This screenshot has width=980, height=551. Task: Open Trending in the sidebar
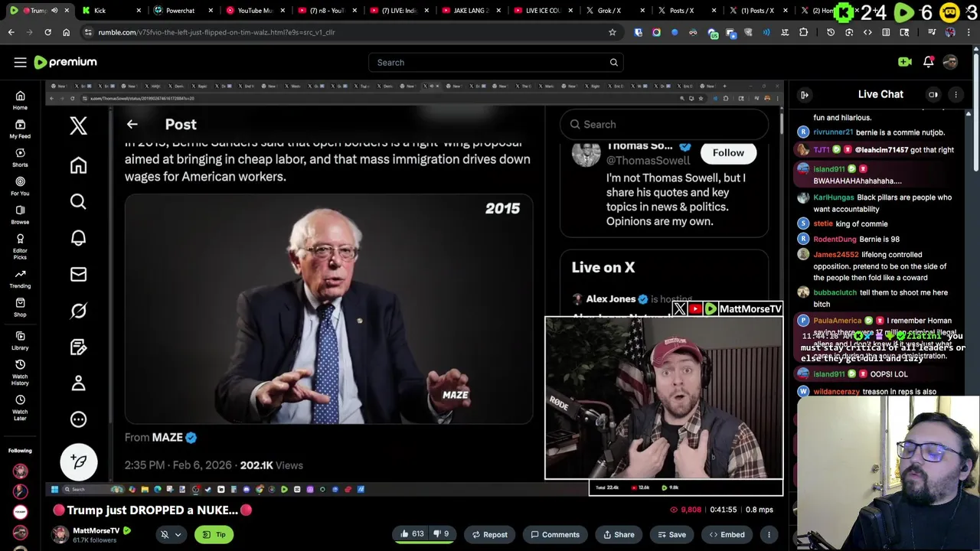[x=20, y=279]
